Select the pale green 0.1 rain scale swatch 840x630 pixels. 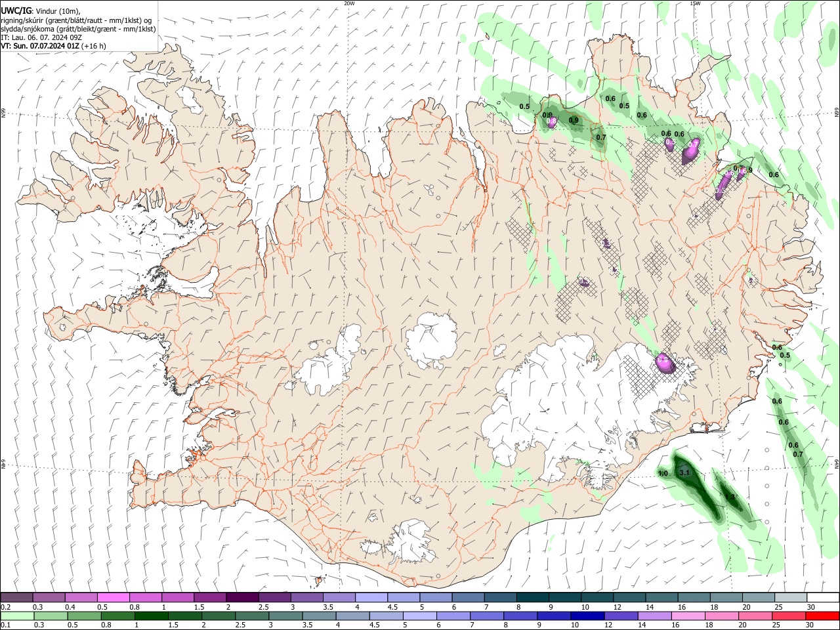[x=16, y=616]
